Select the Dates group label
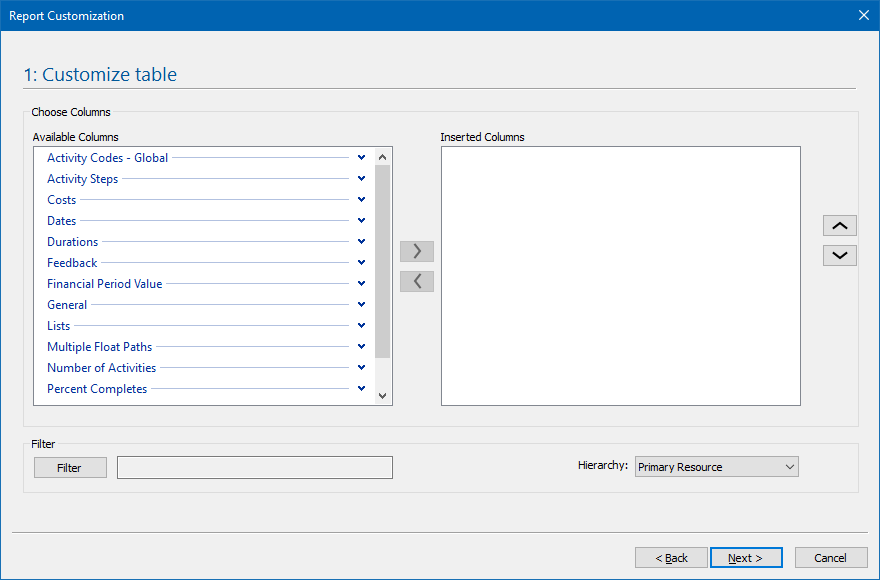This screenshot has width=880, height=580. tap(62, 221)
